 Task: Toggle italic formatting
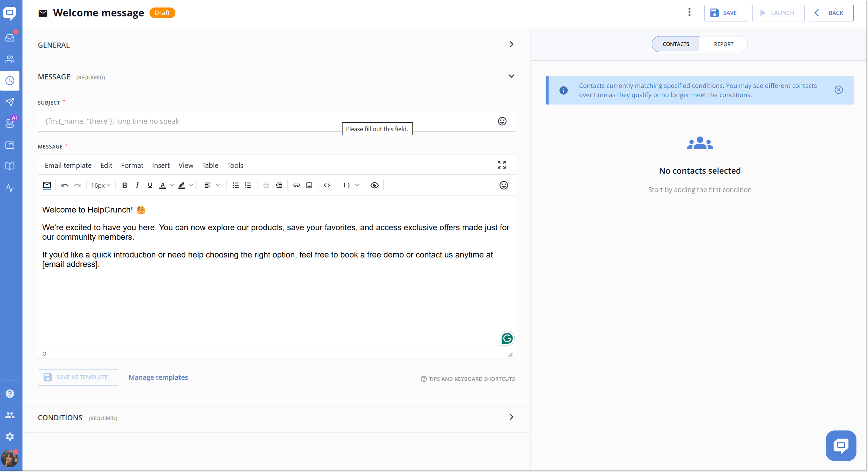tap(137, 185)
